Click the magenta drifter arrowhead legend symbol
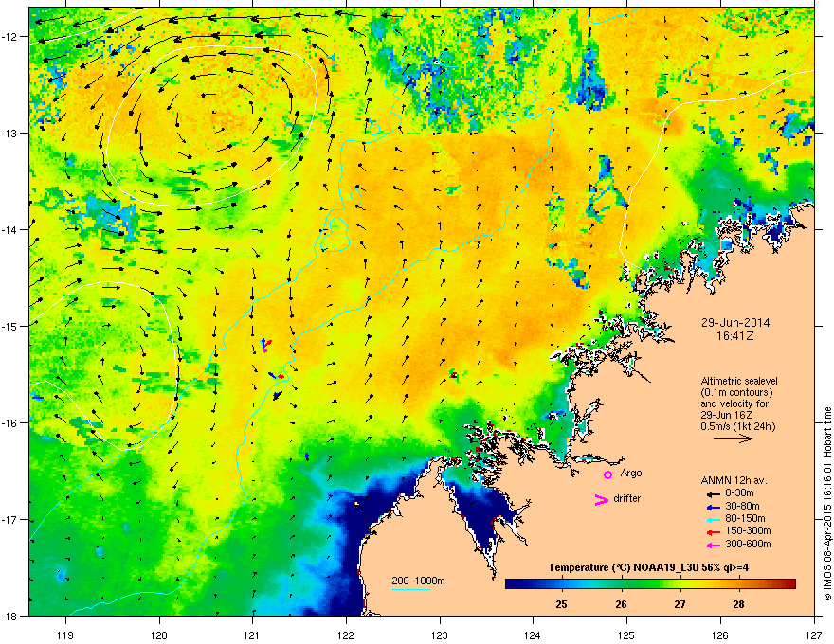 point(602,499)
